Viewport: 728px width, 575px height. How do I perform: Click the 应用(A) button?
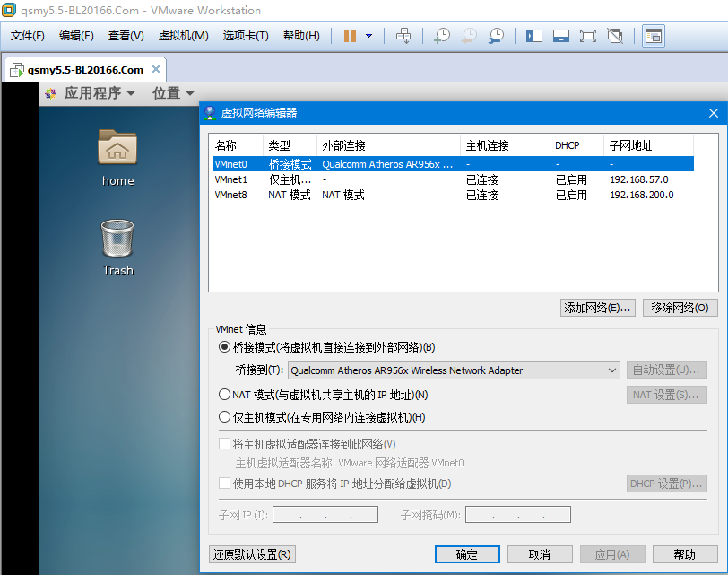612,554
